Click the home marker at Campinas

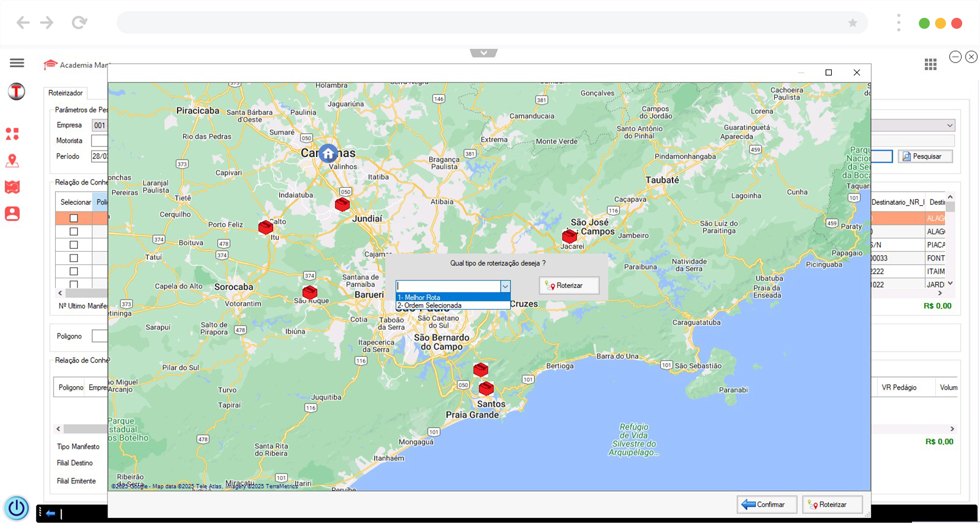[328, 153]
